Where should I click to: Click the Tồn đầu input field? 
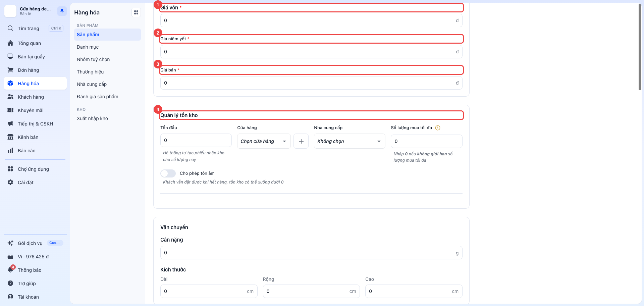point(196,140)
